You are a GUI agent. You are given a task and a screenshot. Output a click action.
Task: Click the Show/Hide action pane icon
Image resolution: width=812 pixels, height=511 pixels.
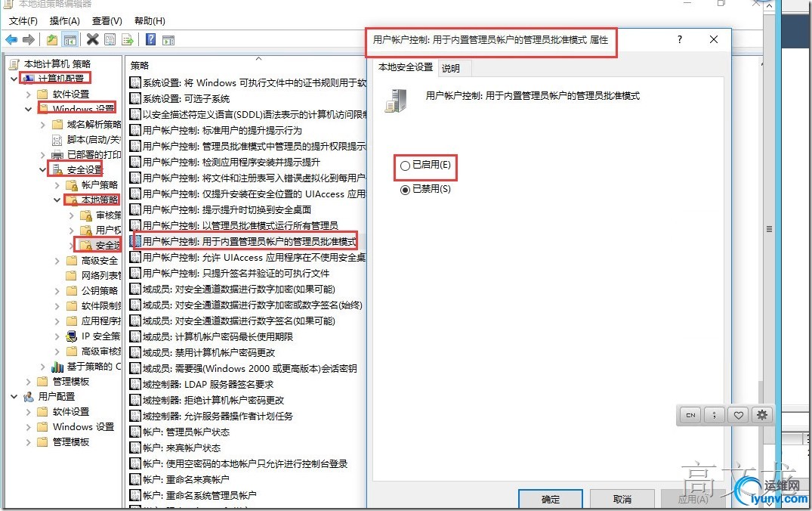tap(168, 39)
